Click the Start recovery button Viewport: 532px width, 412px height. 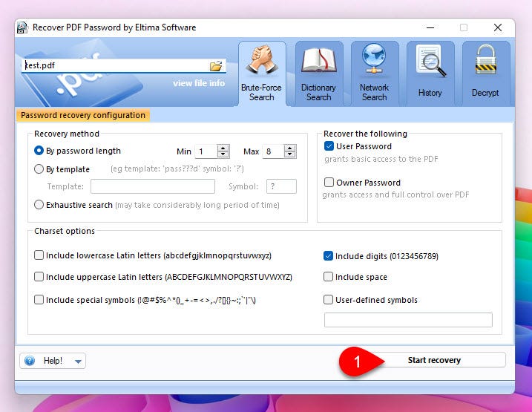tap(434, 360)
